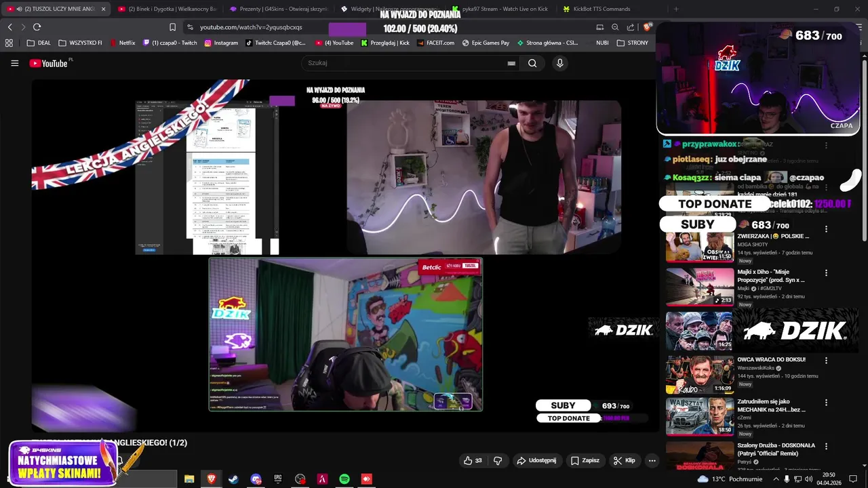Open Steam from the taskbar
This screenshot has height=488, width=868.
click(x=233, y=479)
